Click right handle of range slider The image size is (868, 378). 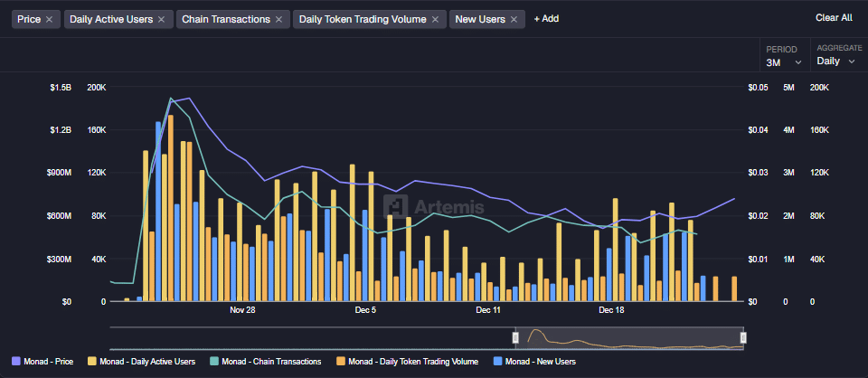(x=743, y=337)
